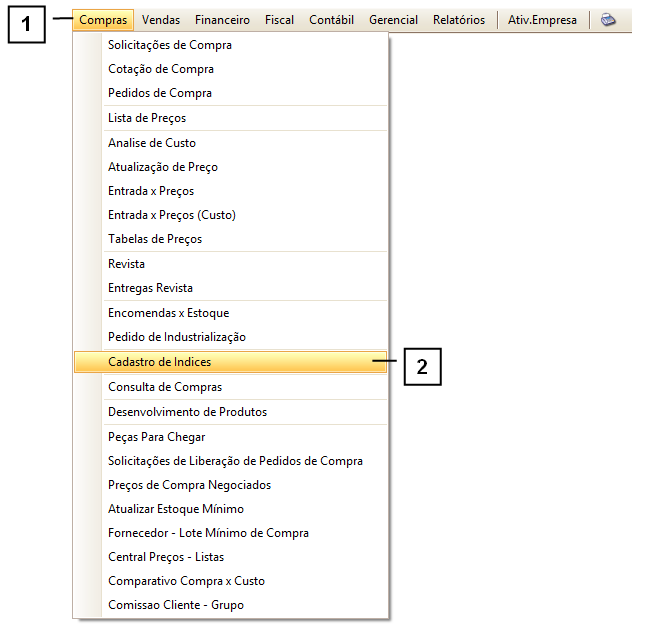
Task: Open the Financeiro menu
Action: pos(223,20)
